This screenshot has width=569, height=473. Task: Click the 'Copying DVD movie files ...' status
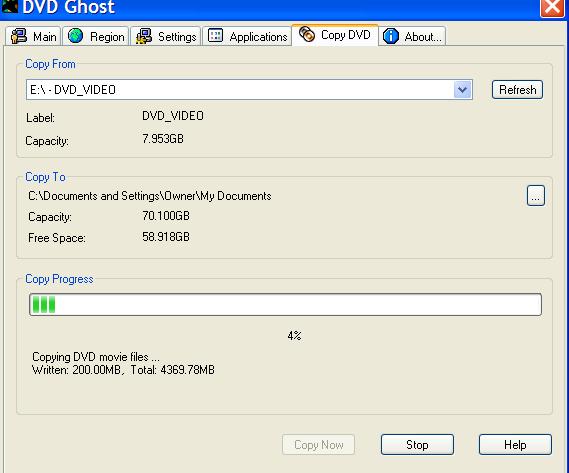(96, 357)
